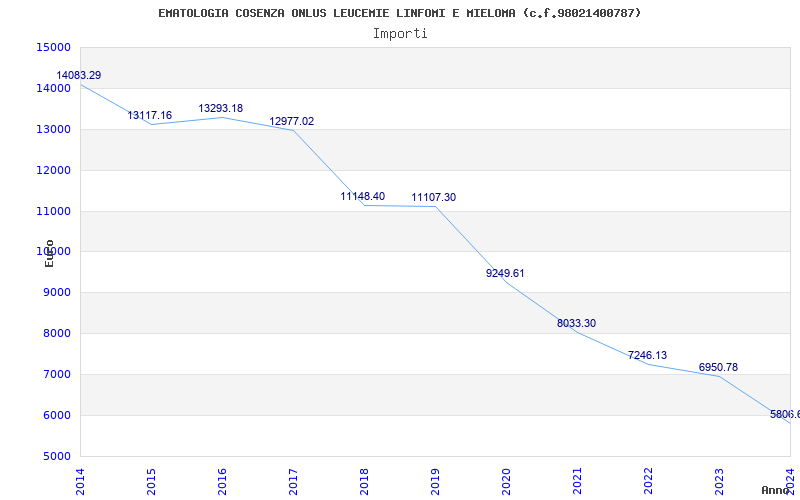Image resolution: width=800 pixels, height=500 pixels.
Task: Select the 9249.61 data label
Action: tap(505, 273)
